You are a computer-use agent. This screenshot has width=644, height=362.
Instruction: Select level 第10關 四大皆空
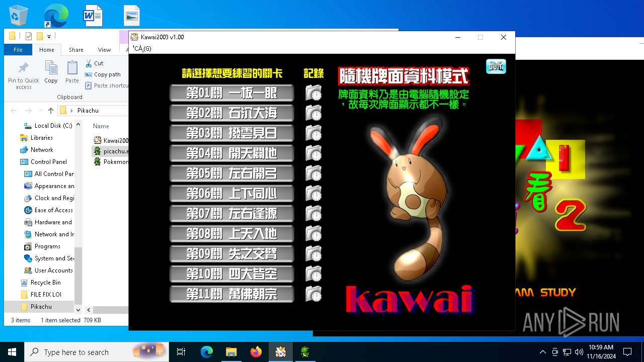point(231,274)
